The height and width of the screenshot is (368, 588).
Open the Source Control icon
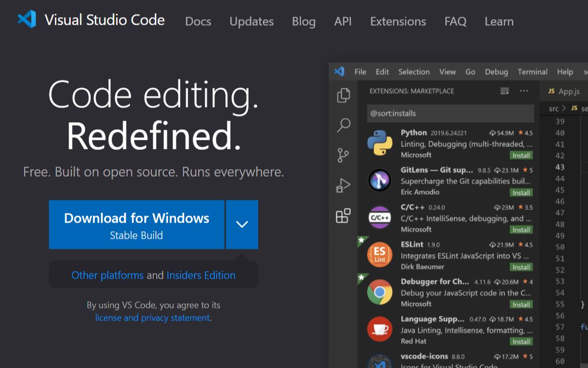343,155
